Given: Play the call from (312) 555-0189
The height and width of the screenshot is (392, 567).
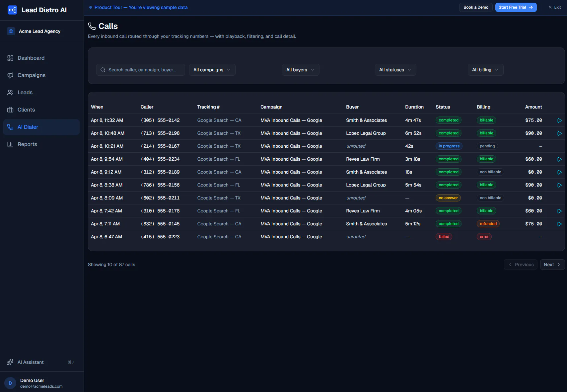Looking at the screenshot, I should (559, 172).
